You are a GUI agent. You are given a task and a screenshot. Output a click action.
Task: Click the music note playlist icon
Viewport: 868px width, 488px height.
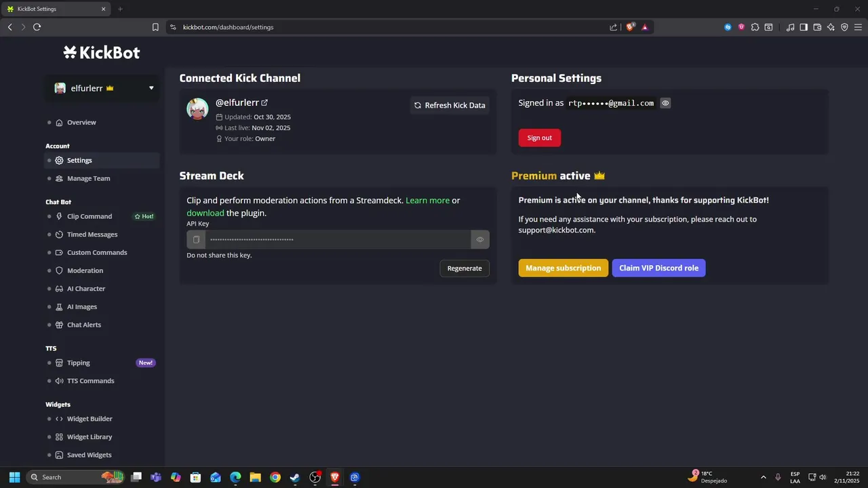pyautogui.click(x=790, y=27)
